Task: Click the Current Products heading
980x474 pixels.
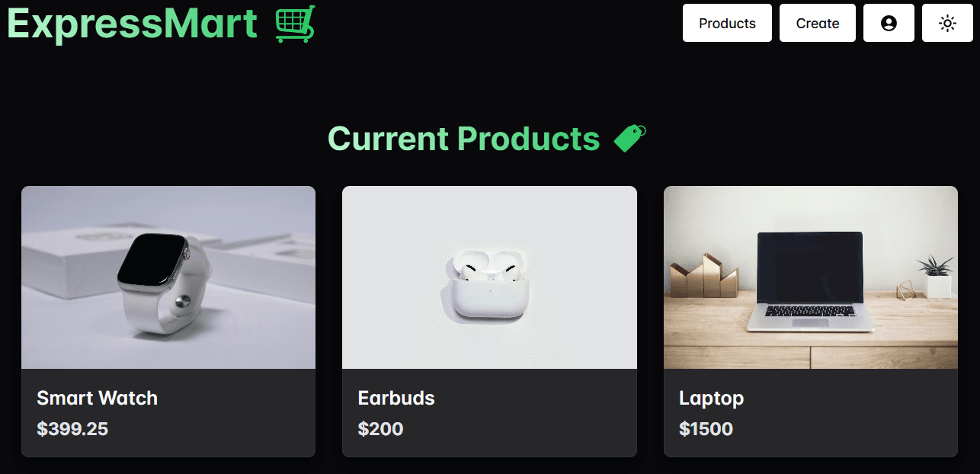Action: point(463,139)
